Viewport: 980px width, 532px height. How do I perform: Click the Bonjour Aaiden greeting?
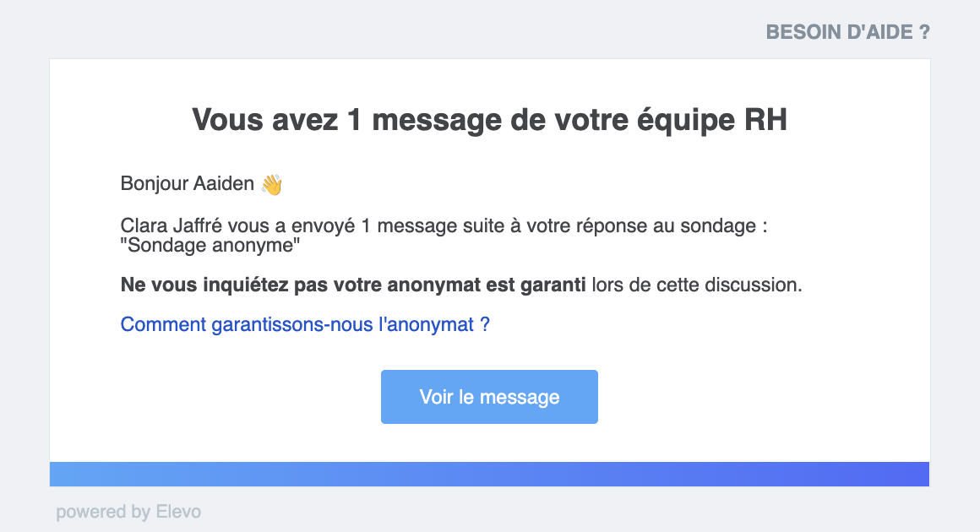pyautogui.click(x=187, y=183)
